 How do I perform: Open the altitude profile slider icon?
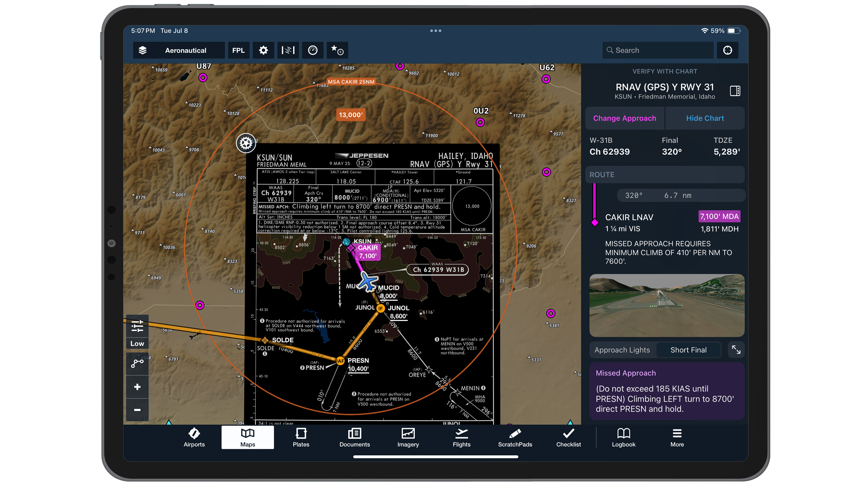288,50
